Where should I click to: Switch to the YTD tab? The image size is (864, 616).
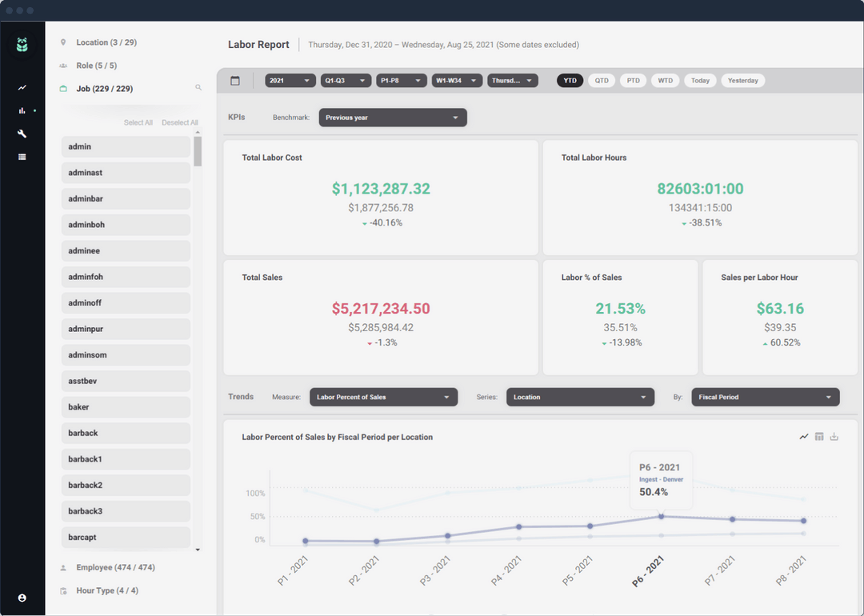pyautogui.click(x=570, y=80)
